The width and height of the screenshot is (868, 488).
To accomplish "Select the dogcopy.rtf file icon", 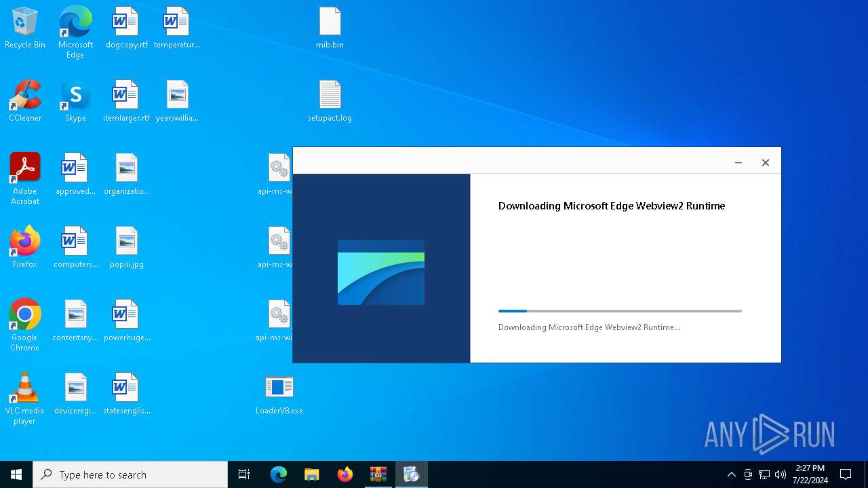I will point(126,28).
